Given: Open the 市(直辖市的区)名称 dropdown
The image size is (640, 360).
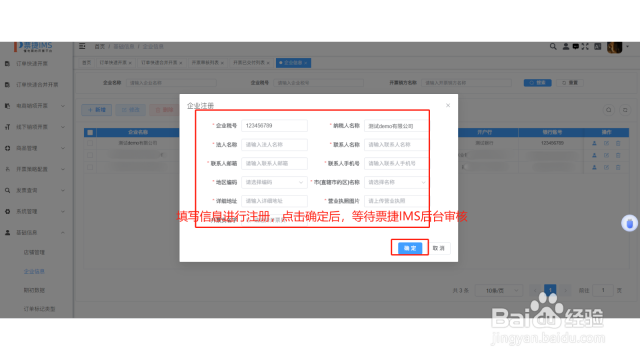Looking at the screenshot, I should click(396, 182).
